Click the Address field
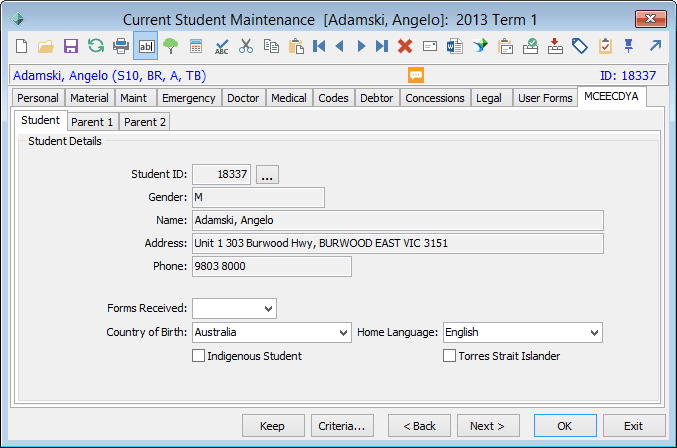The height and width of the screenshot is (448, 677). click(x=398, y=243)
